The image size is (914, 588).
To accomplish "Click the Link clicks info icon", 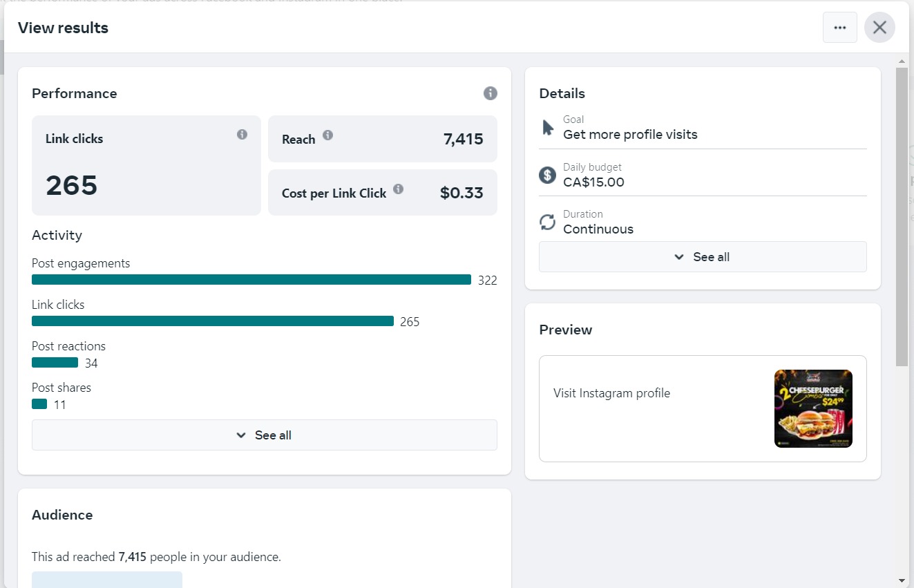I will (x=242, y=135).
